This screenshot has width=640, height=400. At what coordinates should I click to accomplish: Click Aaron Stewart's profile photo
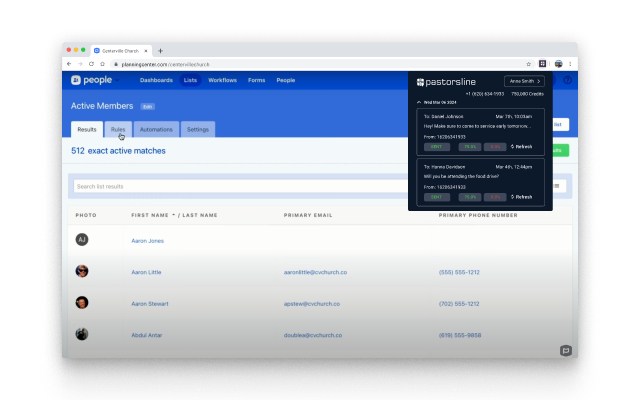(x=82, y=302)
